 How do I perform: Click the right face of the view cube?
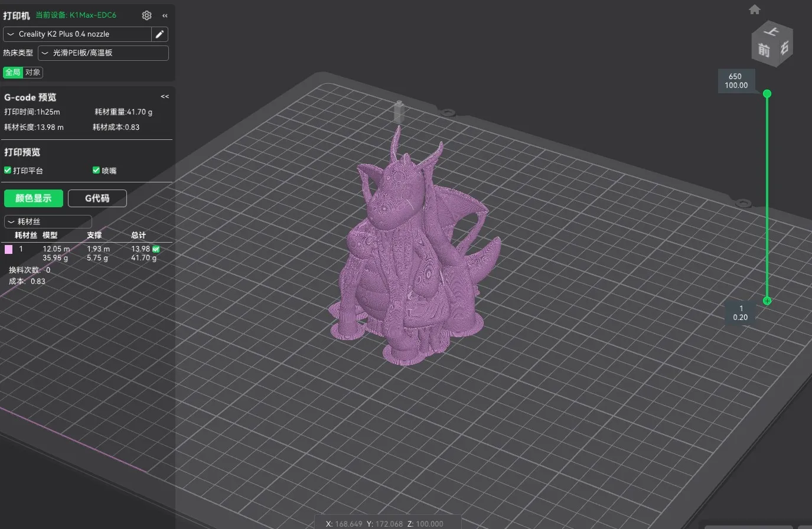784,48
